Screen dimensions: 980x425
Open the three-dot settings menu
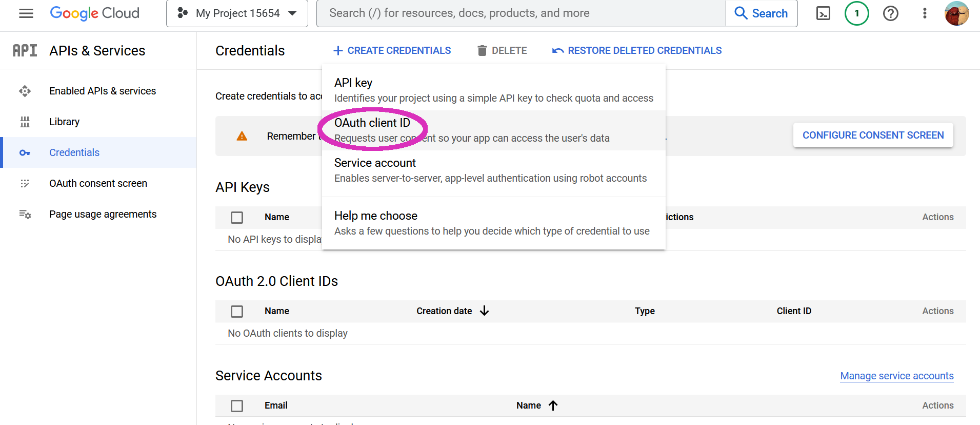coord(925,13)
